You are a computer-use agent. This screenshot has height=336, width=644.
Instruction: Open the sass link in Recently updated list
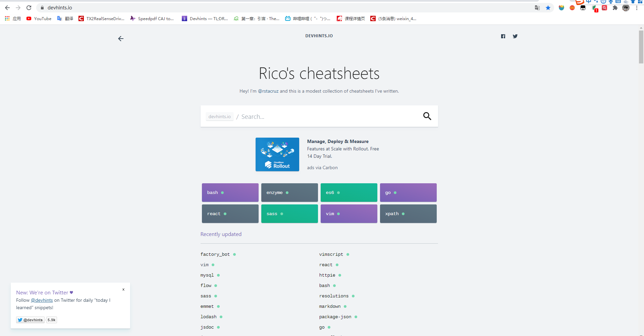[206, 296]
